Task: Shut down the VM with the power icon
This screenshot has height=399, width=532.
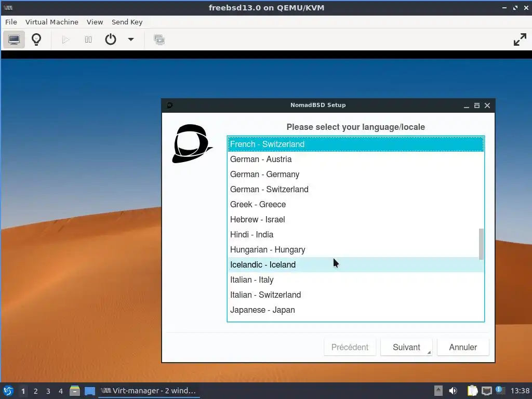Action: pos(111,39)
